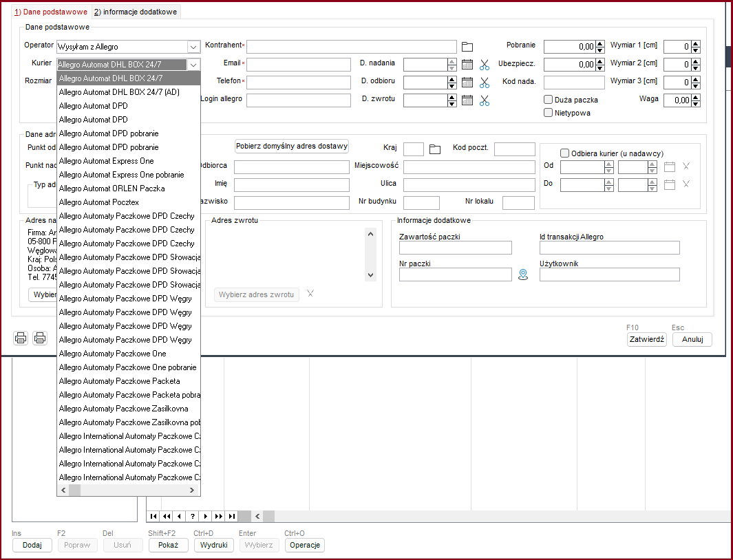This screenshot has height=560, width=733.
Task: Enable the Duża paczka checkbox
Action: point(549,100)
